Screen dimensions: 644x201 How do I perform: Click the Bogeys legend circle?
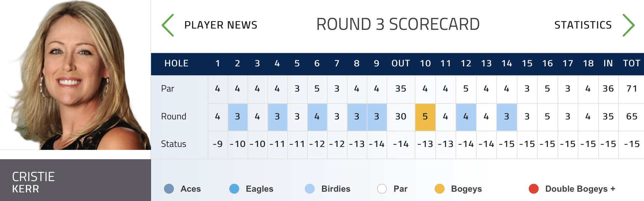pos(440,189)
